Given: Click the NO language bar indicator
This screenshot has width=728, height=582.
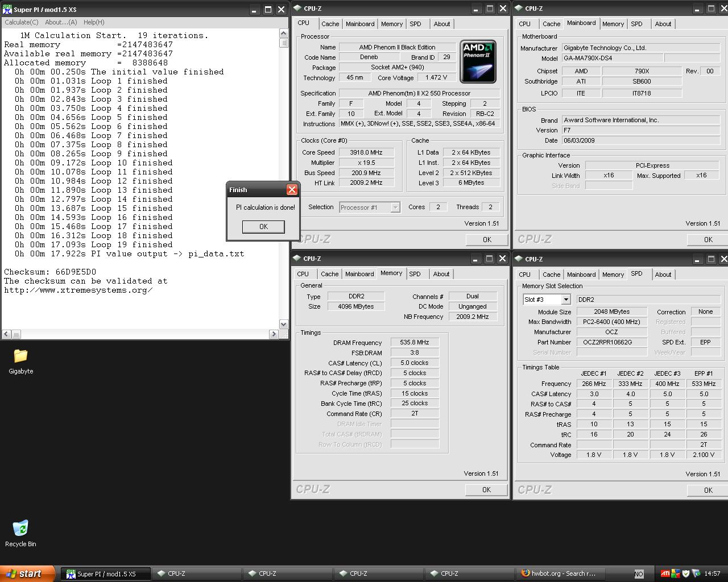Looking at the screenshot, I should point(639,574).
